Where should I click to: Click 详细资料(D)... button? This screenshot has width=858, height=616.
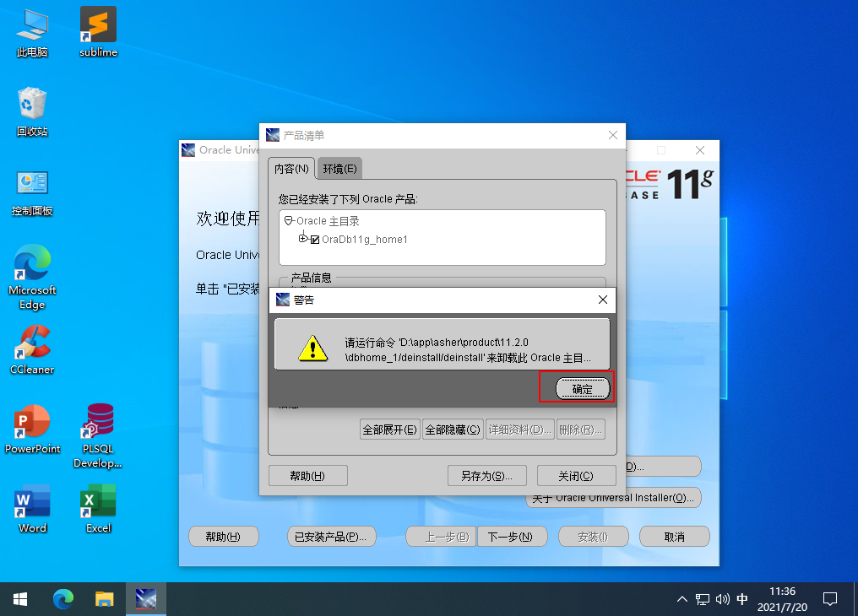(520, 430)
